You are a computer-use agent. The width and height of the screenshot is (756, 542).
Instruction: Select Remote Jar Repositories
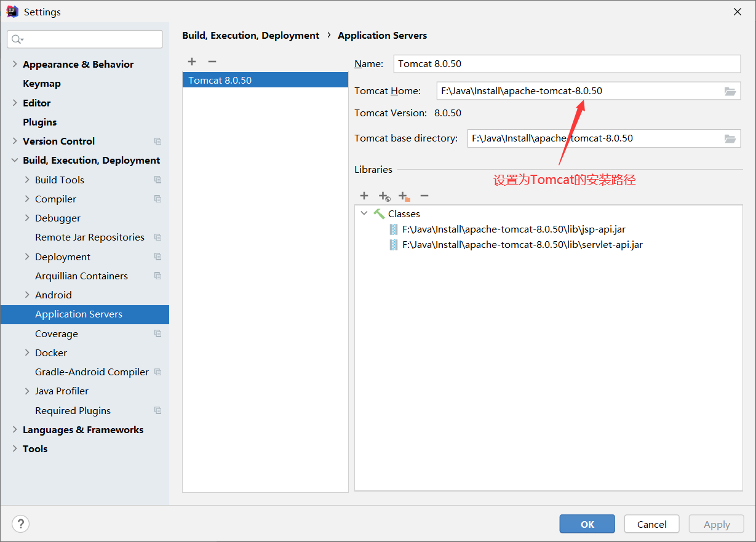[90, 237]
